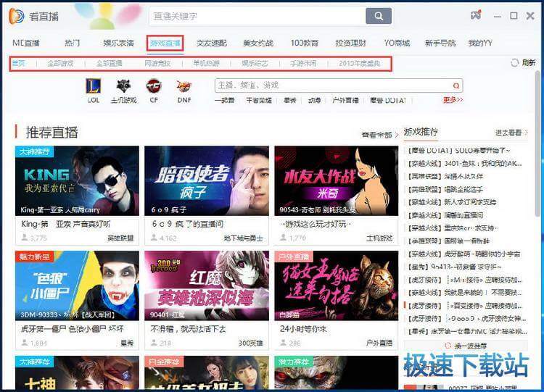Click viewer icon beside 4,162 count
Screen dimensions: 544x392
coord(154,238)
